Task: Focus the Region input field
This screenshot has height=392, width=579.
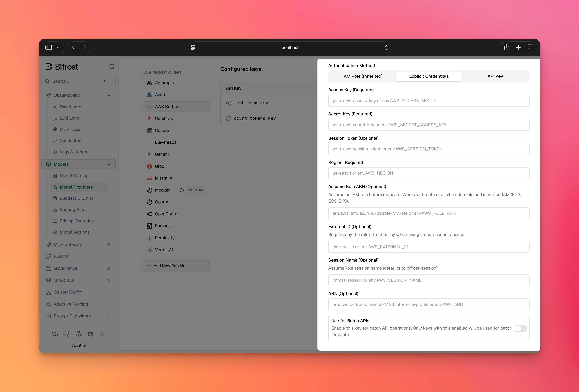Action: click(429, 173)
